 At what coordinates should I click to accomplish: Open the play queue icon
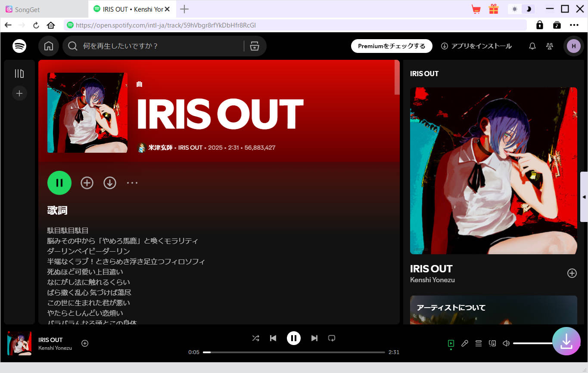478,343
